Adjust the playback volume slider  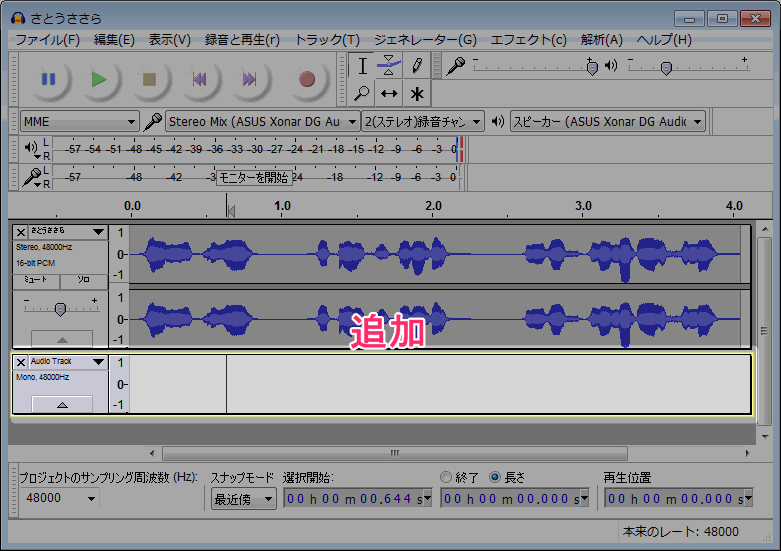(x=666, y=68)
